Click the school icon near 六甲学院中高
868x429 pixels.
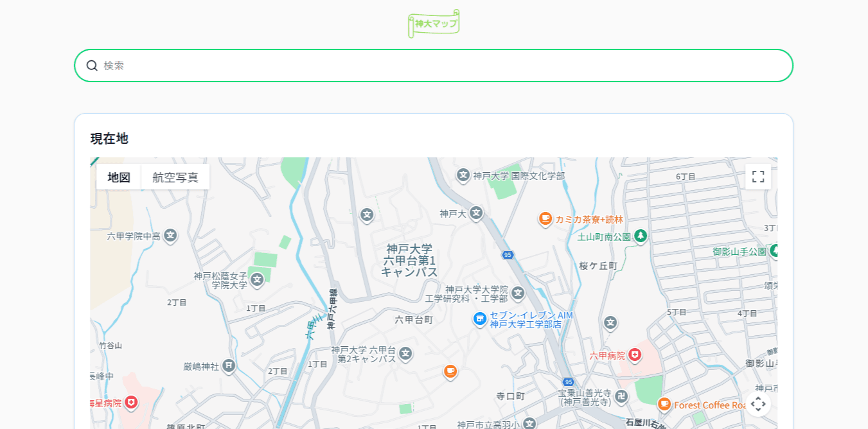coord(170,236)
